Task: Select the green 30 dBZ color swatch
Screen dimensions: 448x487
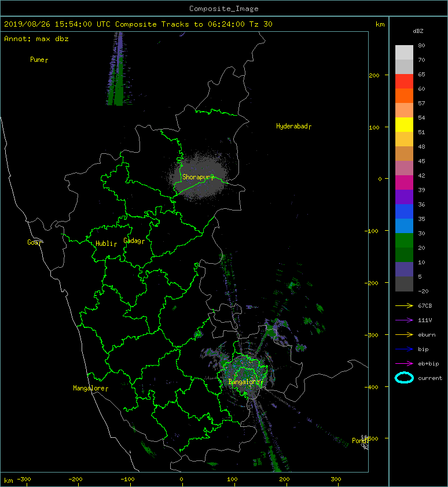Action: coord(404,241)
